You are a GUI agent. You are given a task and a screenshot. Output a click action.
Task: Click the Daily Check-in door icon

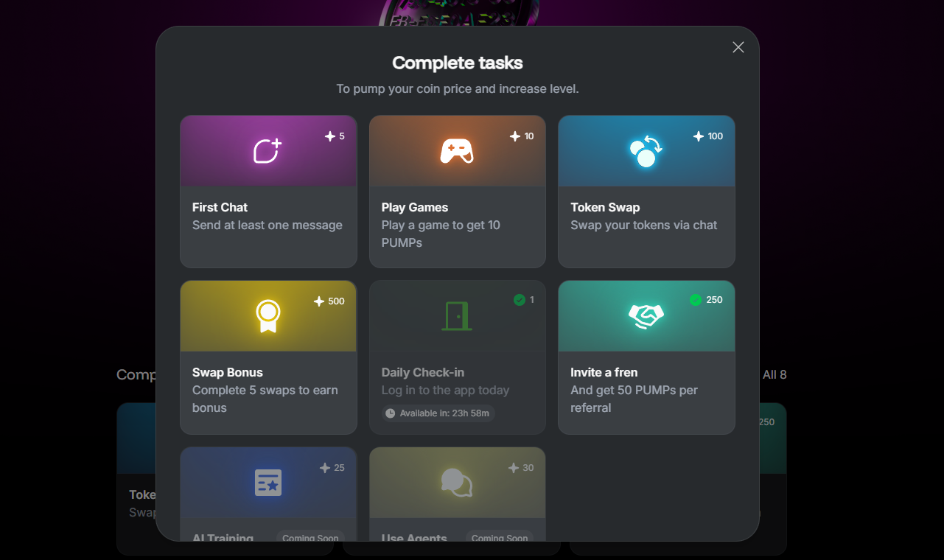click(x=457, y=315)
